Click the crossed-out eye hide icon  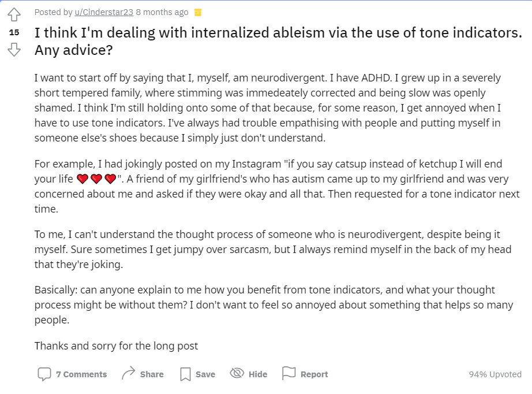tap(237, 373)
